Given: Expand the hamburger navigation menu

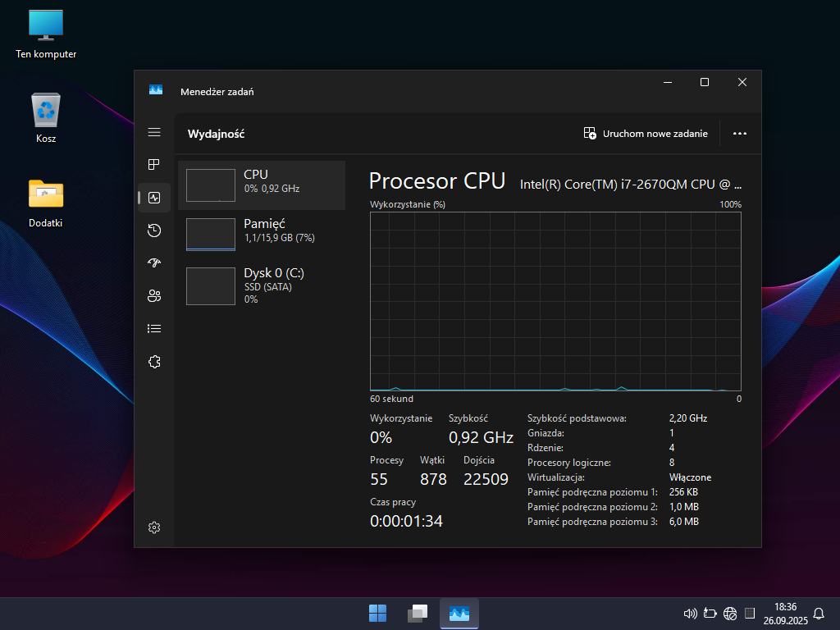Looking at the screenshot, I should coord(154,132).
